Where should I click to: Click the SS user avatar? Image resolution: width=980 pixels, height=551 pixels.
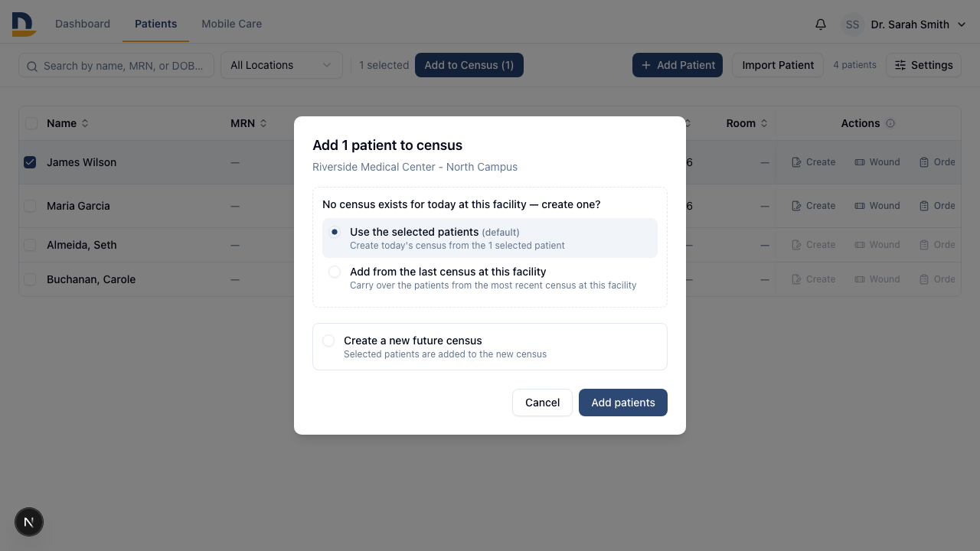(x=852, y=24)
